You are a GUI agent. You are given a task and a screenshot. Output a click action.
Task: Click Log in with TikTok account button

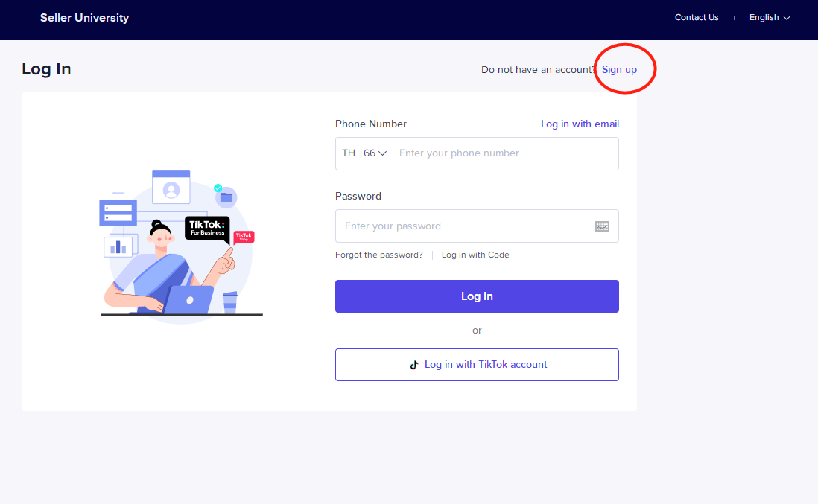tap(477, 365)
